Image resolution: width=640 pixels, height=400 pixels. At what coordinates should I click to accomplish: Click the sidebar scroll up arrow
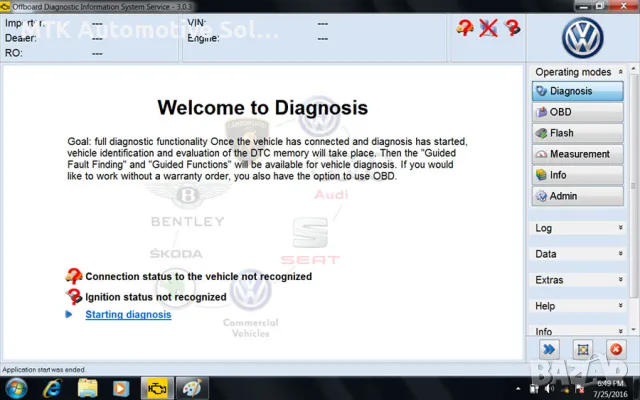pyautogui.click(x=633, y=69)
